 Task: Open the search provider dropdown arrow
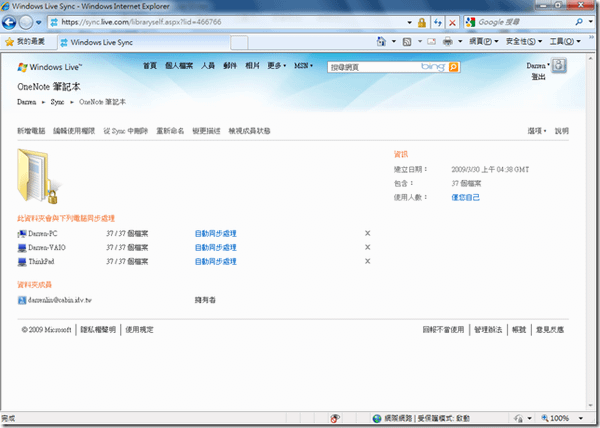click(591, 22)
